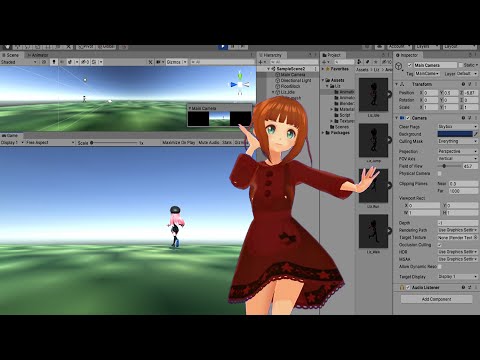Search by type icon in Project panel

[359, 62]
